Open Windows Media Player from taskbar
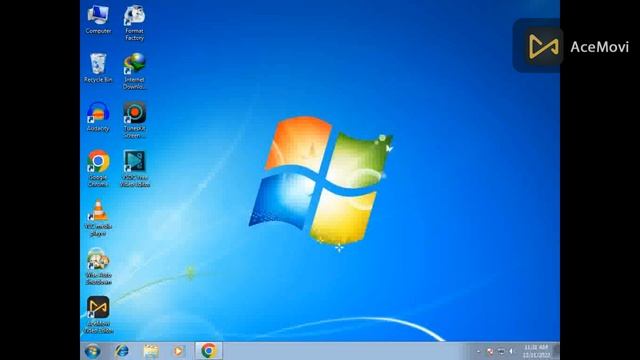This screenshot has width=640, height=360. click(178, 351)
